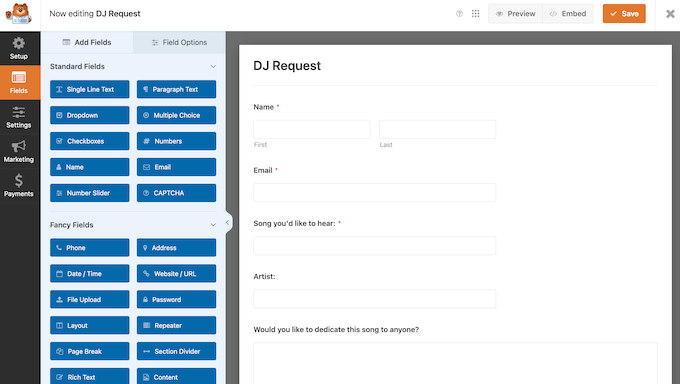The image size is (680, 384).
Task: Click the WPForms bear mascot logo
Action: click(x=18, y=14)
